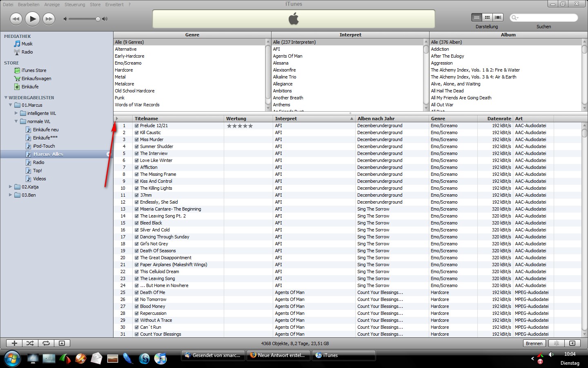This screenshot has height=368, width=588.
Task: Click the system tray volume icon
Action: tap(551, 355)
